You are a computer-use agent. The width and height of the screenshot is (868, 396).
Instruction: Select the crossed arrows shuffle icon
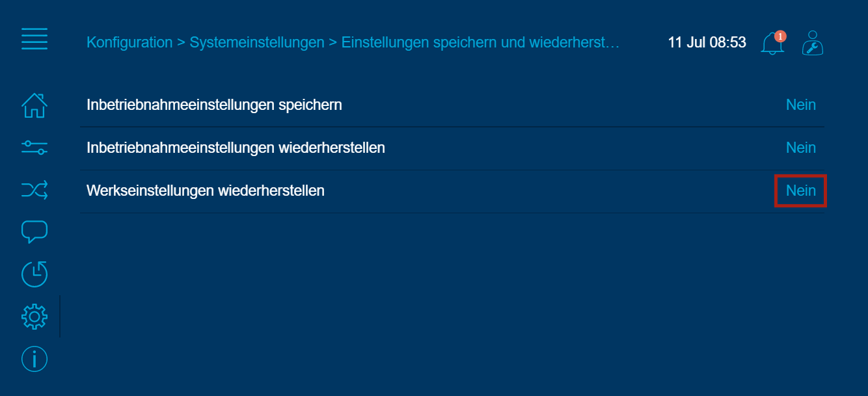[34, 190]
